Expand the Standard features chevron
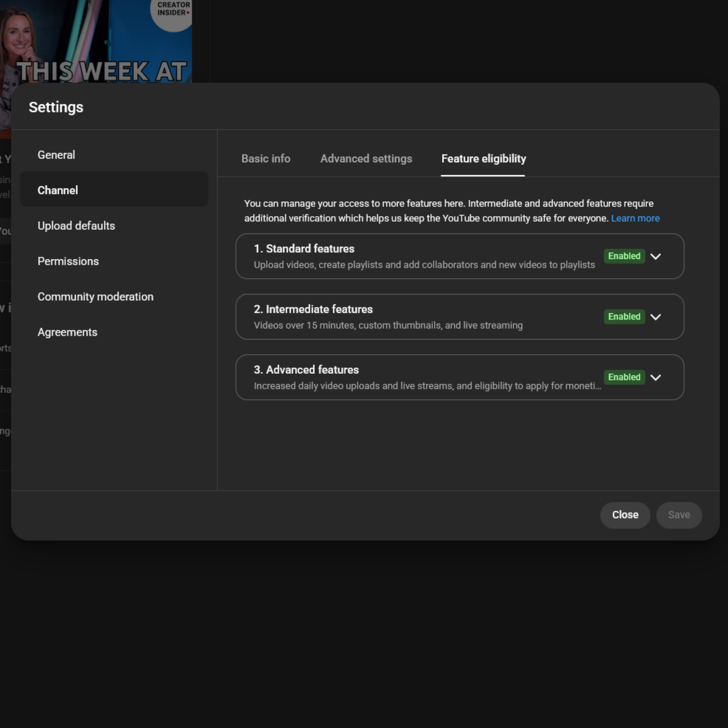Image resolution: width=728 pixels, height=728 pixels. tap(655, 256)
